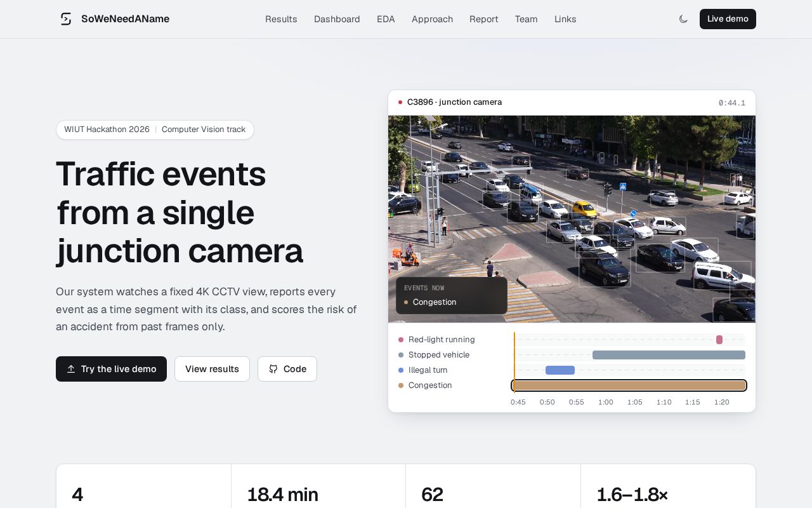The height and width of the screenshot is (508, 812).
Task: Click the Computer Vision track badge text
Action: point(204,130)
